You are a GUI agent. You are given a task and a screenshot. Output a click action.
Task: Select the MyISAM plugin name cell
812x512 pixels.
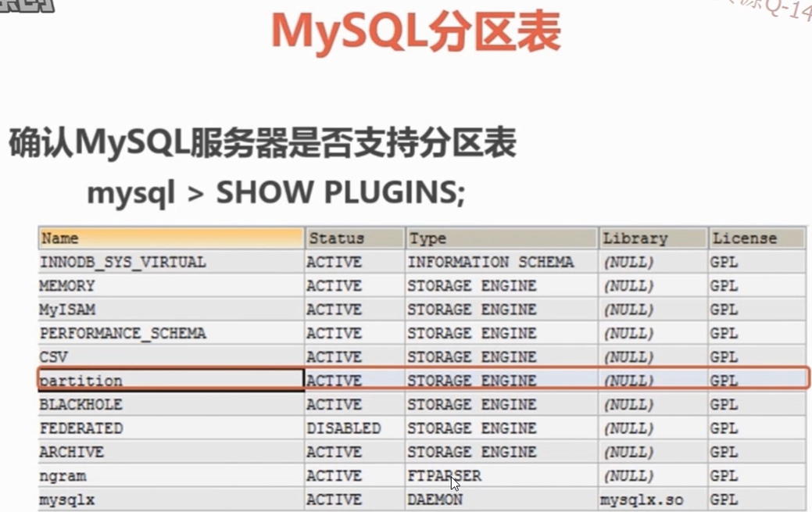171,310
